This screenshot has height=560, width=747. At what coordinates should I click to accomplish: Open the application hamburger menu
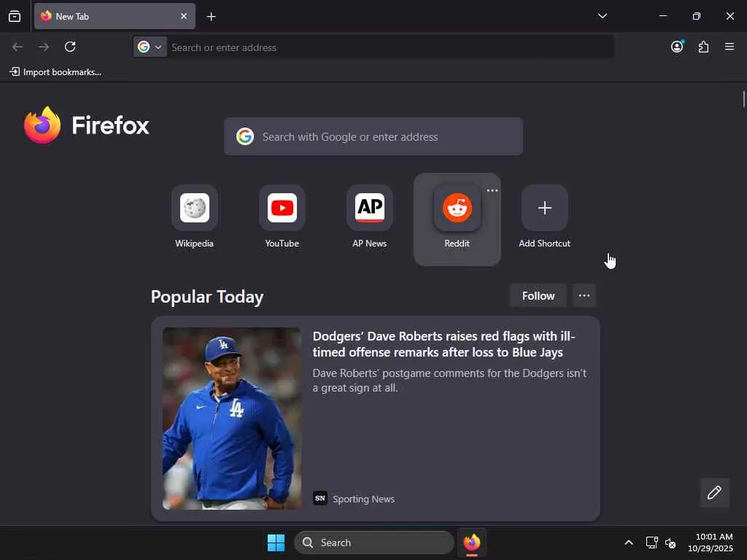[729, 47]
